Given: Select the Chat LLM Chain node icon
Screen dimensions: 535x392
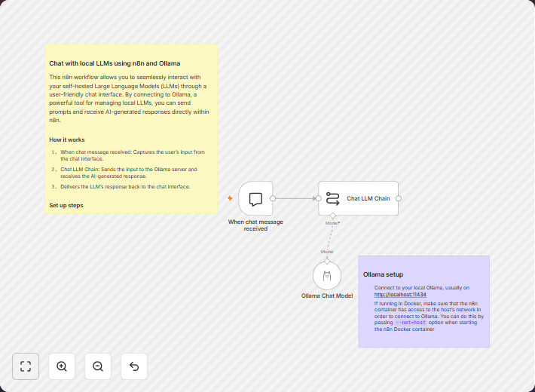Looking at the screenshot, I should pyautogui.click(x=332, y=198).
